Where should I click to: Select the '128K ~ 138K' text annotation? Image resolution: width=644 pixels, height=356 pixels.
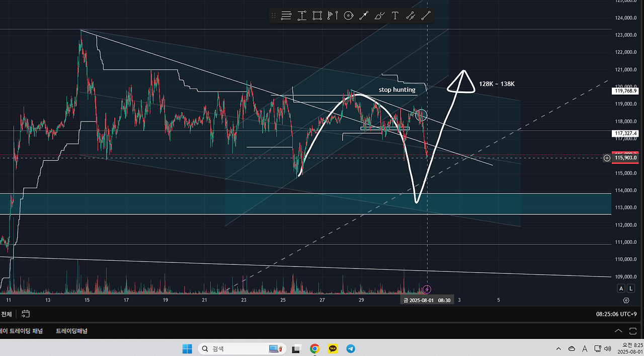[497, 84]
